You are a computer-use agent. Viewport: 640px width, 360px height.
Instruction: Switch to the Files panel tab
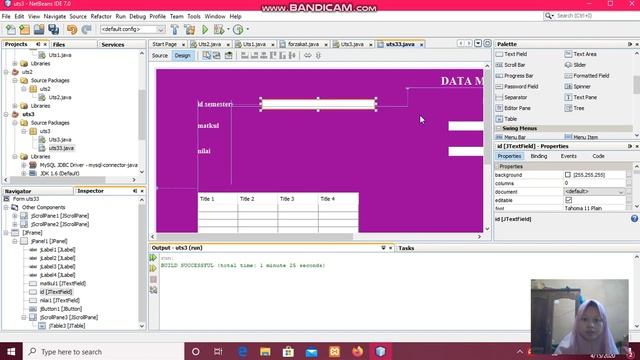click(x=59, y=44)
